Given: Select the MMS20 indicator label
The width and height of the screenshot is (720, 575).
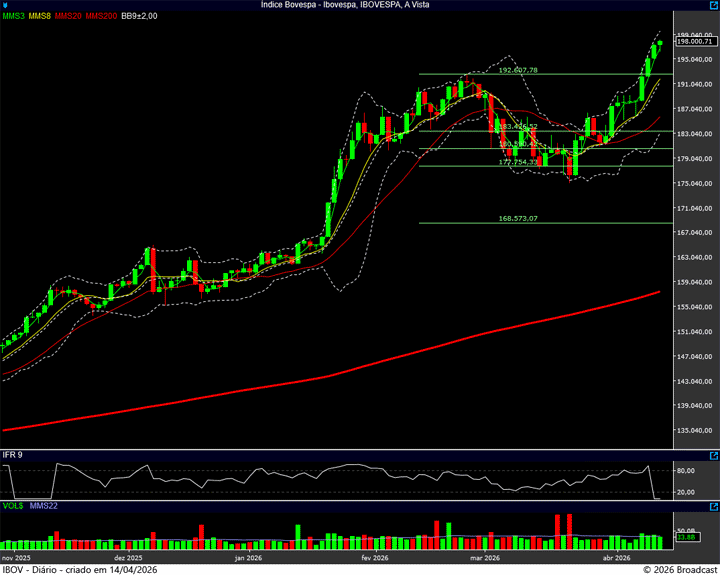Looking at the screenshot, I should 68,16.
